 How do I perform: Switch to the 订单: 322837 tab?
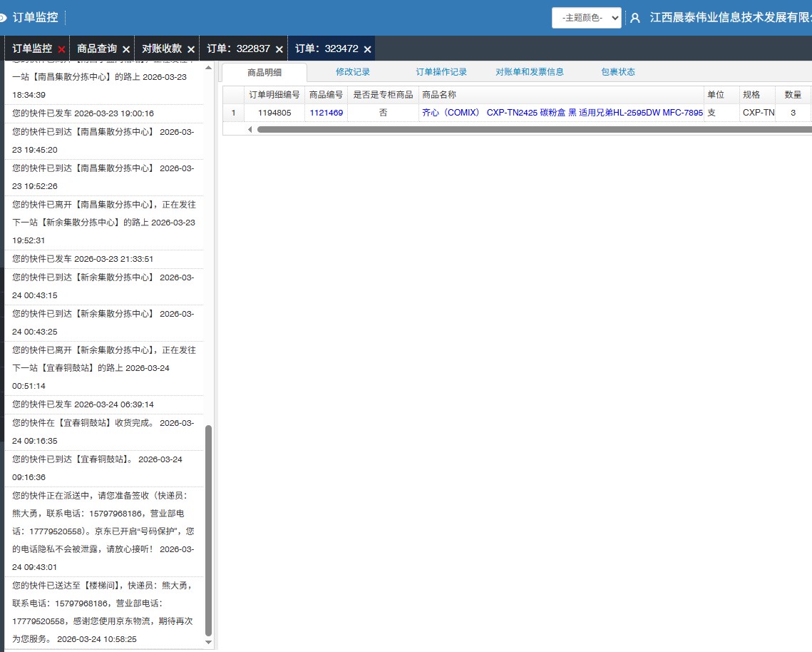tap(238, 49)
